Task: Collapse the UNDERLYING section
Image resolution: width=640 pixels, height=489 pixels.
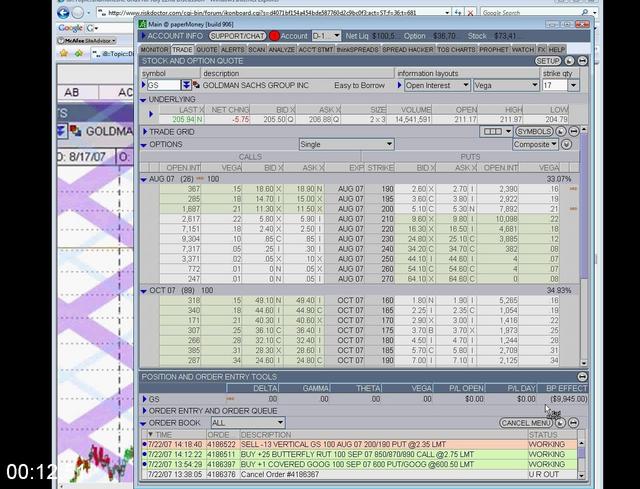Action: pos(143,100)
